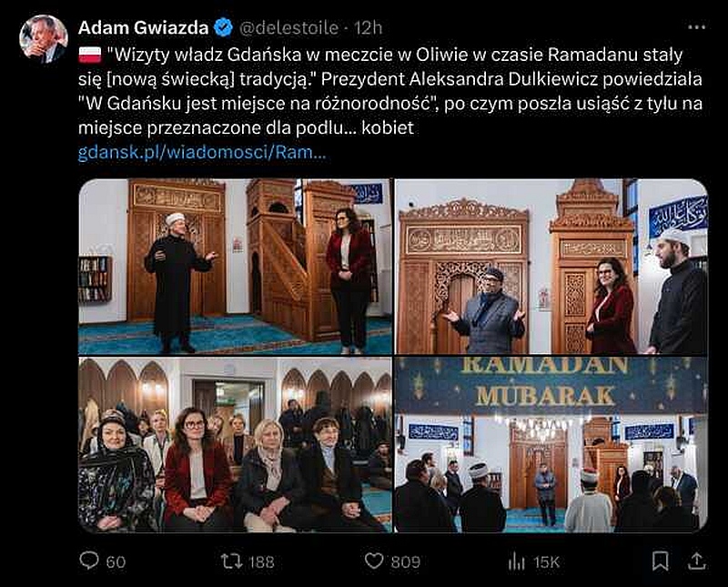Viewport: 728px width, 587px height.
Task: Click the 188 reposts count
Action: coord(262,562)
